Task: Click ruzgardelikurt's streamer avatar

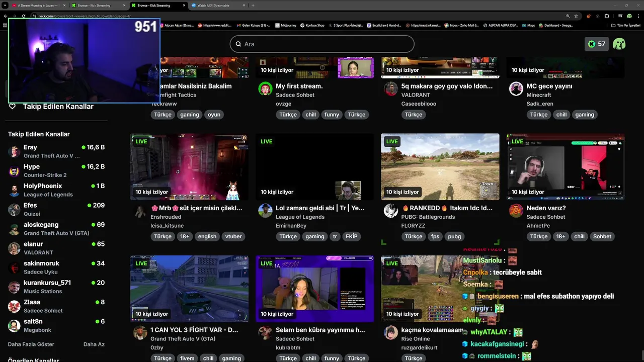Action: (391, 333)
